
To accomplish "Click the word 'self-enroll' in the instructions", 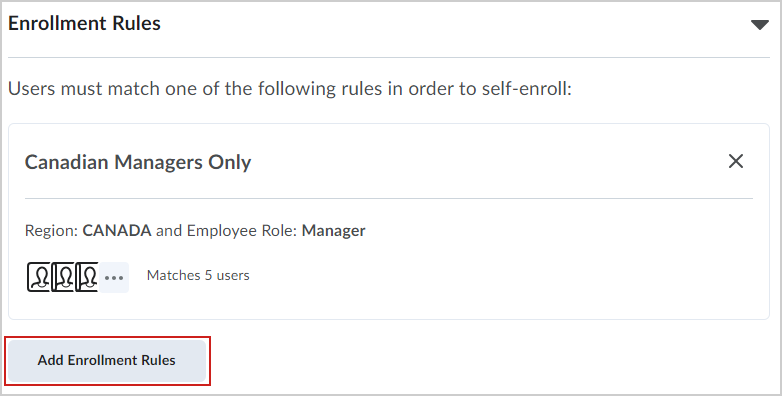I will (526, 89).
